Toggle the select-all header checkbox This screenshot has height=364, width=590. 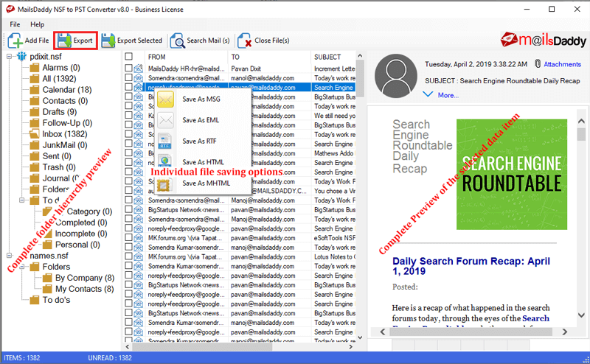click(128, 57)
